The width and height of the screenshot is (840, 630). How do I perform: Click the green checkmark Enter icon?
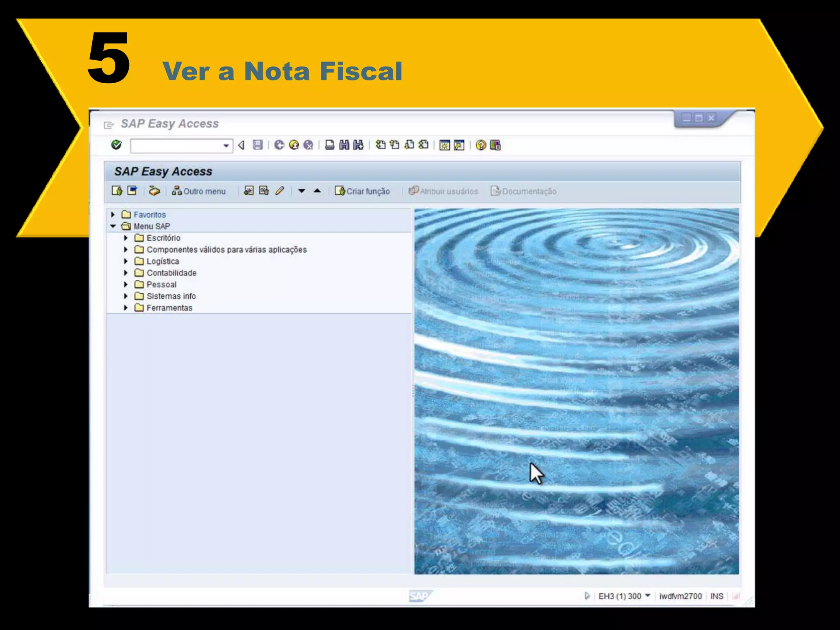[x=116, y=145]
